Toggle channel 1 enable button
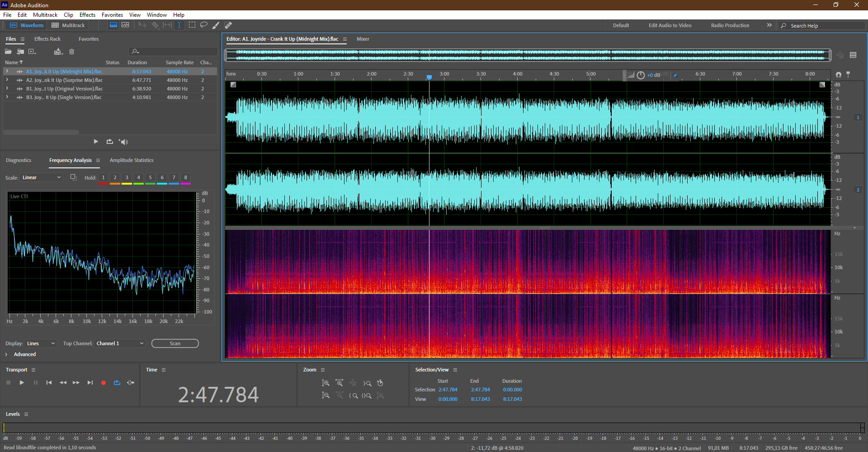Image resolution: width=868 pixels, height=452 pixels. [858, 117]
